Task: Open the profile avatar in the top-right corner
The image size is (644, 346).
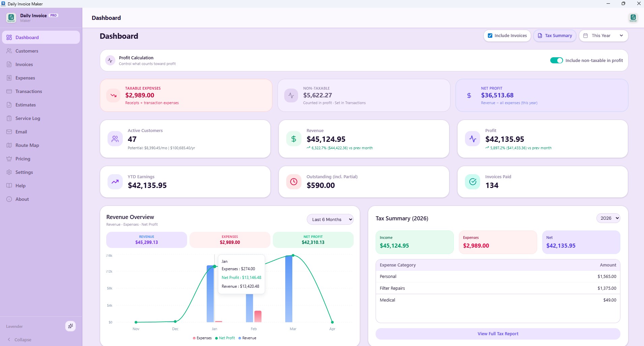Action: tap(633, 18)
